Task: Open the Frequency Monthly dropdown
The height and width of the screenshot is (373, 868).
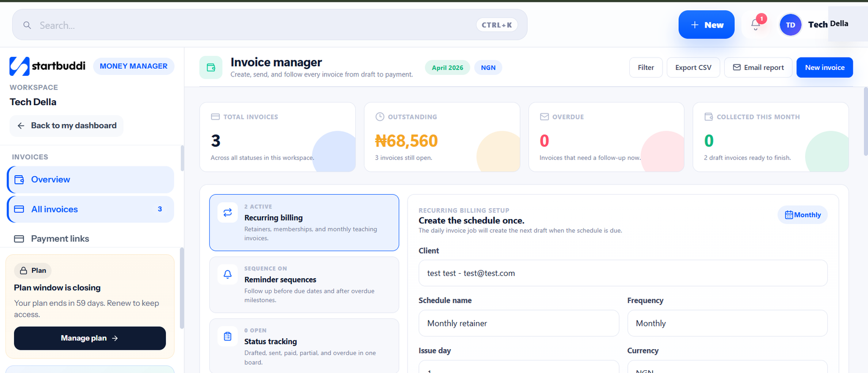Action: (727, 323)
